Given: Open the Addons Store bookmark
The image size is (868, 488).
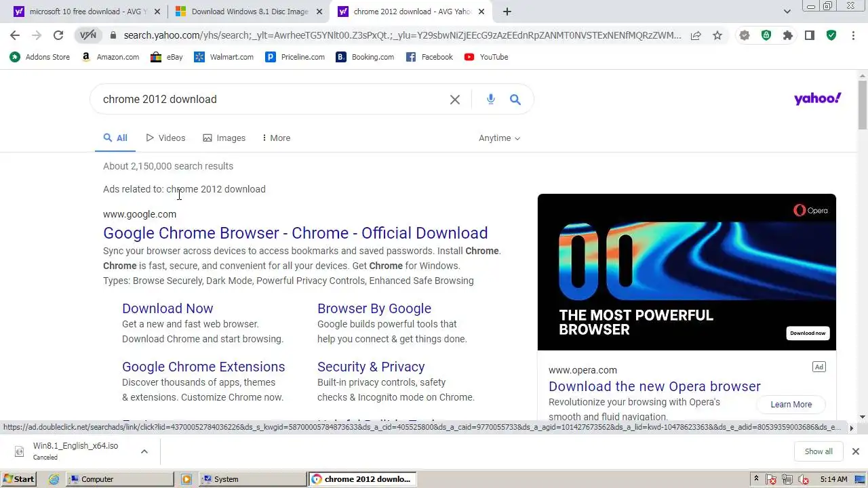Looking at the screenshot, I should pos(40,57).
